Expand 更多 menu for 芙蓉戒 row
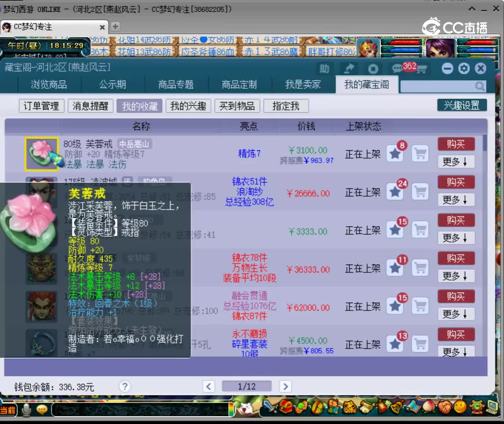The image size is (504, 424). point(456,162)
